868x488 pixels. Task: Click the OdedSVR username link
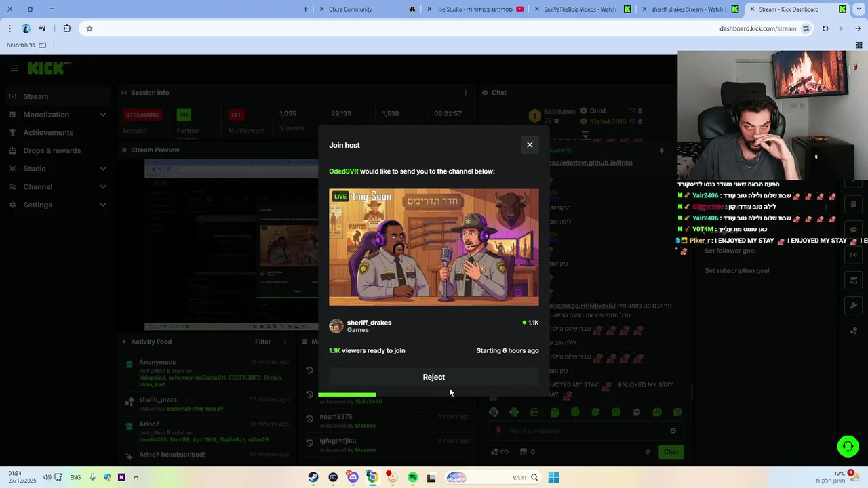(x=343, y=171)
